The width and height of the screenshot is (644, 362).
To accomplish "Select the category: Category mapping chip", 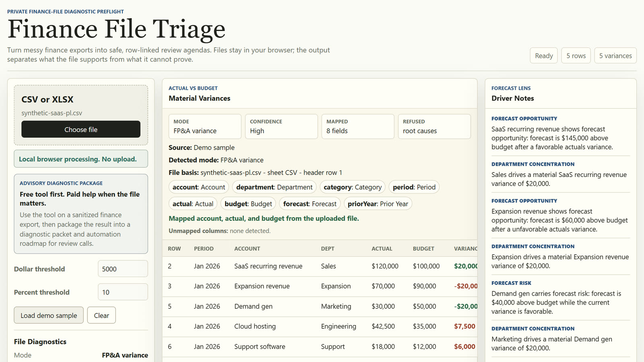I will [353, 187].
